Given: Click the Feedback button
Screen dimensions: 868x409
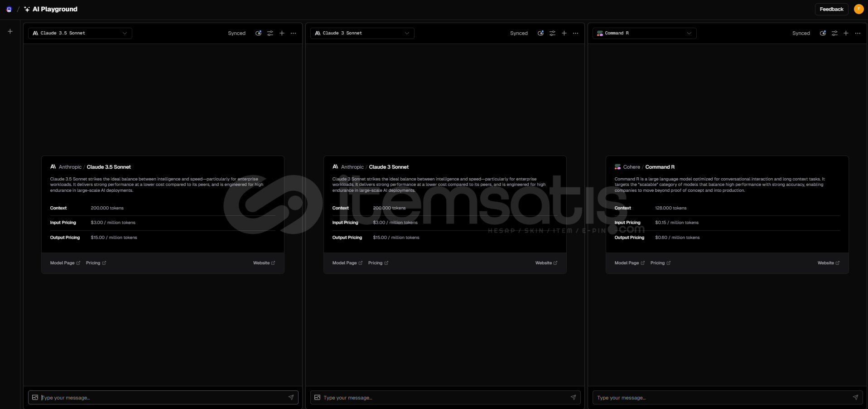Looking at the screenshot, I should (x=831, y=9).
